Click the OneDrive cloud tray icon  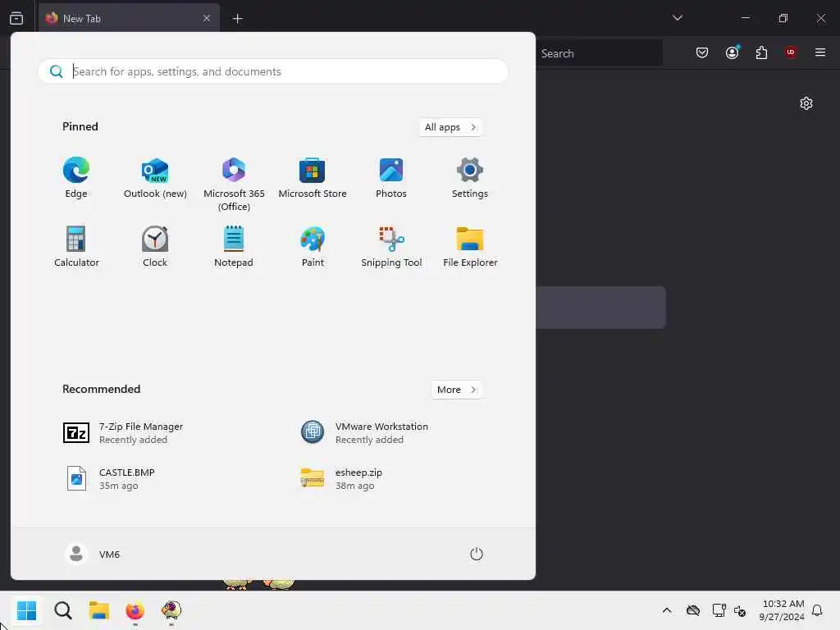tap(693, 610)
